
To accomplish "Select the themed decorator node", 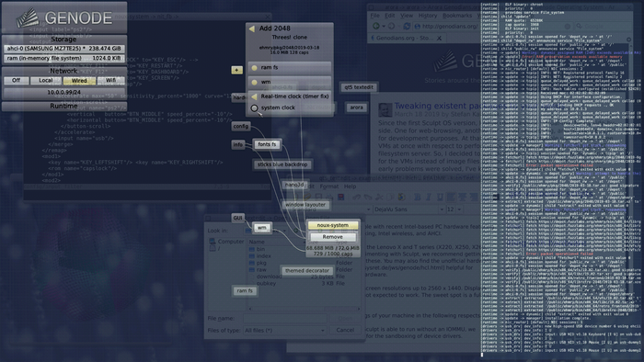I will pyautogui.click(x=307, y=270).
